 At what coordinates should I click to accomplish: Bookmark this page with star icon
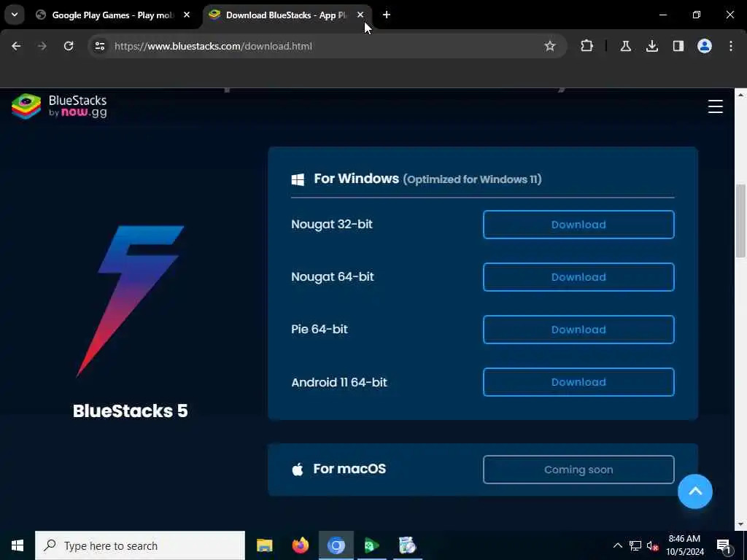coord(550,46)
